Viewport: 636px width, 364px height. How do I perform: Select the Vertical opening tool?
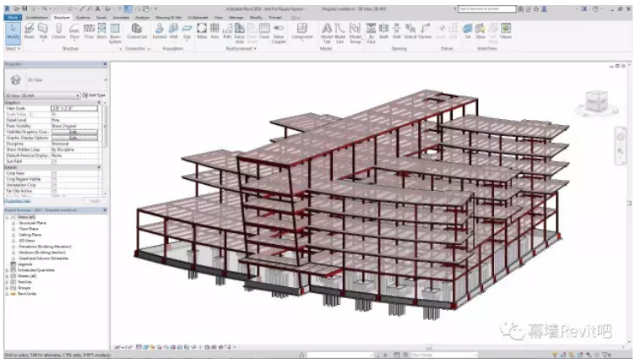pos(410,31)
